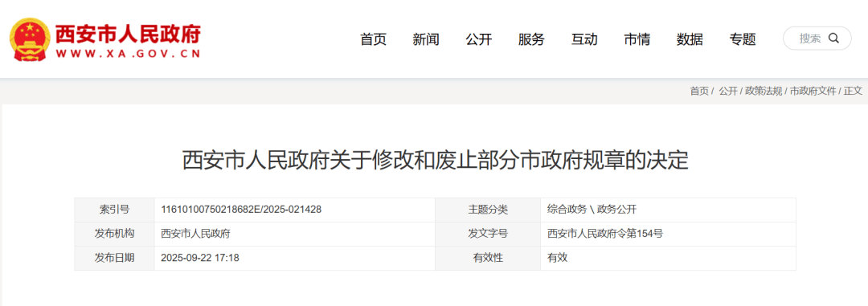Viewport: 868px width, 306px height.
Task: Click the 西安市人民政府令第154号 document number
Action: pyautogui.click(x=605, y=234)
